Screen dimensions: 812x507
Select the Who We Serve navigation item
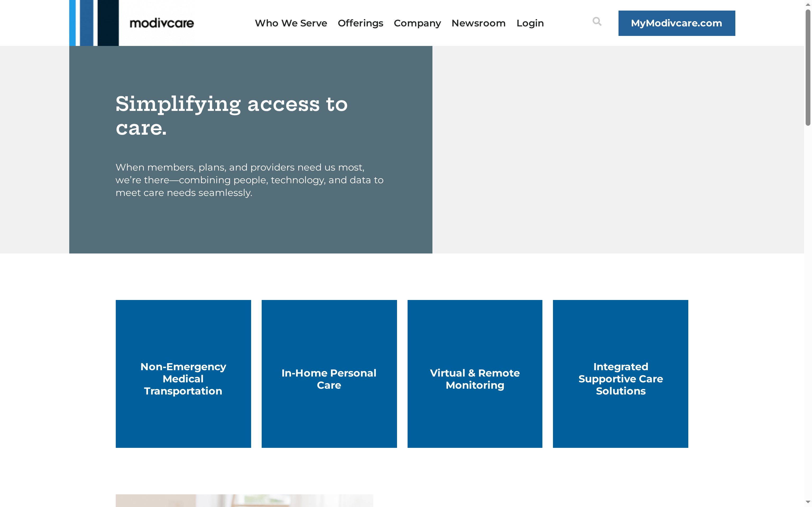[291, 23]
